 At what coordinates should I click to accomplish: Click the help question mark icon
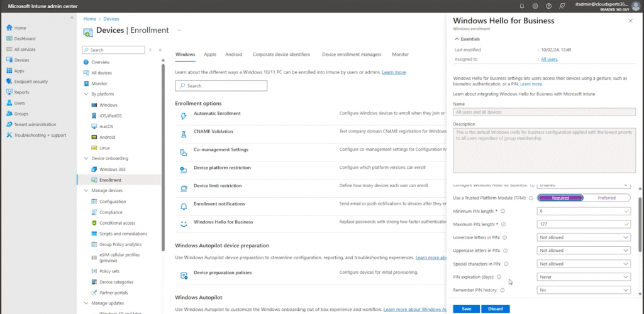[x=548, y=6]
